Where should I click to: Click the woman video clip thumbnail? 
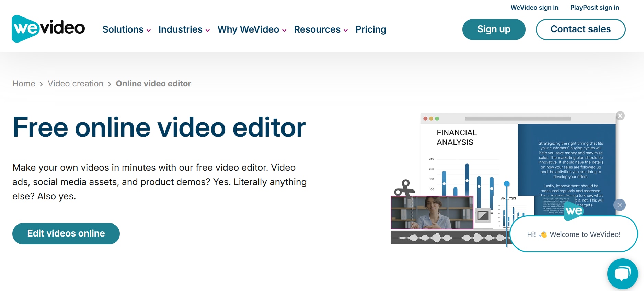432,213
